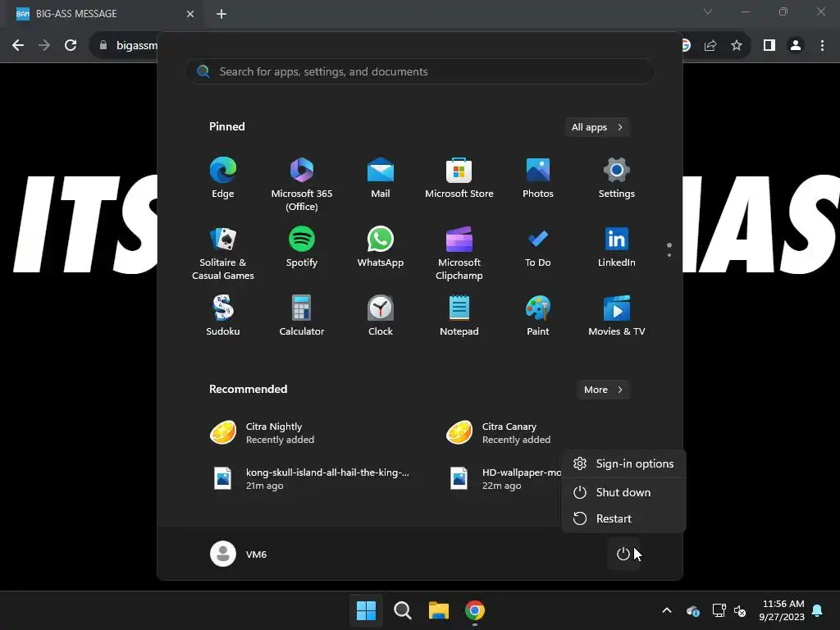
Task: Open the Paint app
Action: click(x=538, y=316)
